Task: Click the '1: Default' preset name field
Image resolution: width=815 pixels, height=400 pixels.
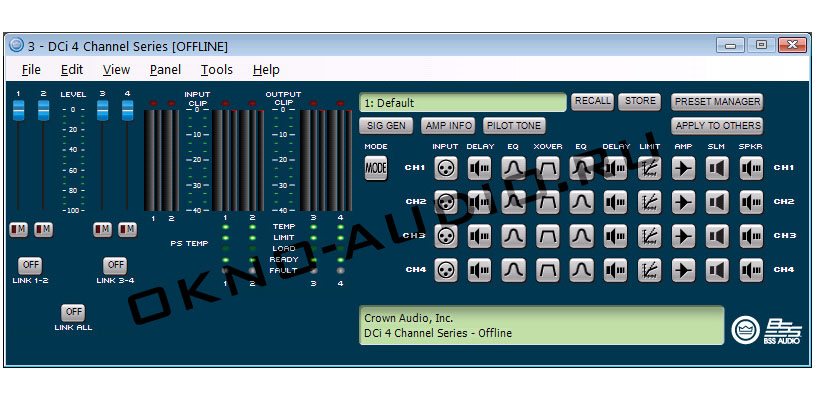Action: [x=463, y=102]
